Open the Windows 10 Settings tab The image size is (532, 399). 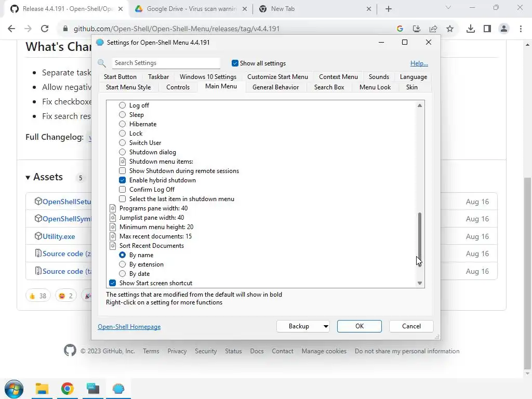click(208, 77)
